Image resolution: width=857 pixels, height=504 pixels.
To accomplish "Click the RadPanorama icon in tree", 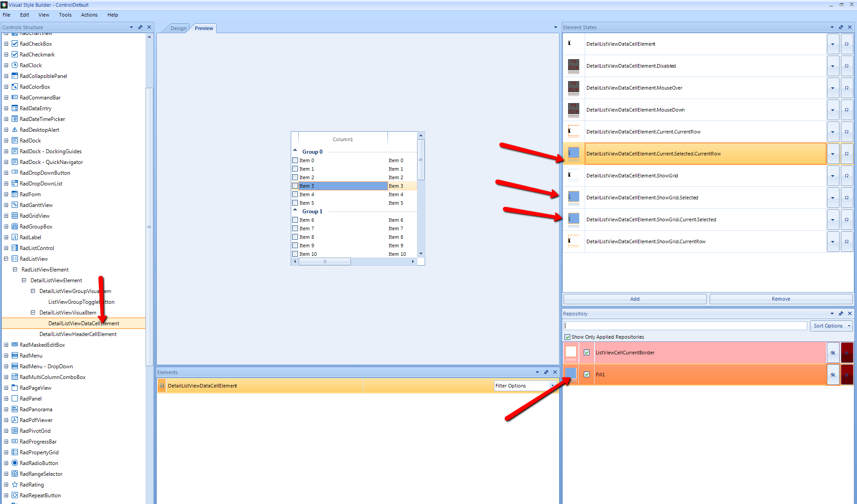I will [x=15, y=409].
